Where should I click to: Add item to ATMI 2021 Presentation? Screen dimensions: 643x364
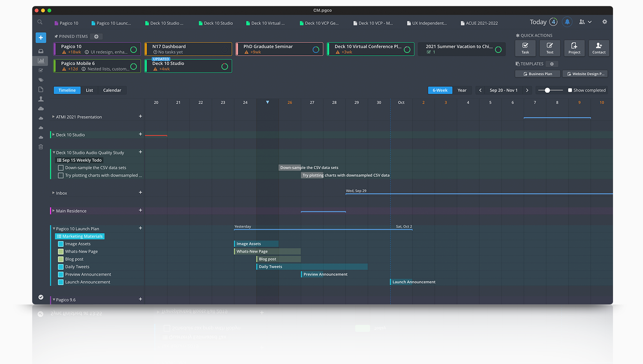click(140, 116)
